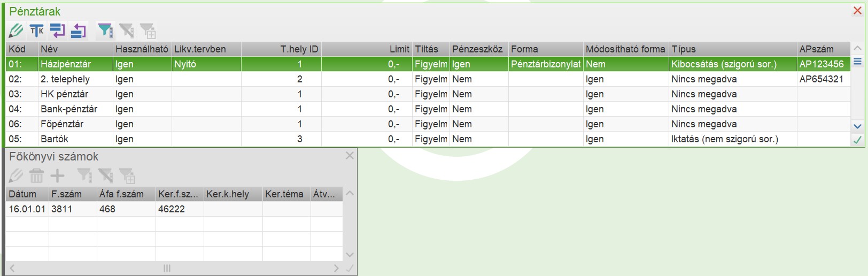Click the up chevron of the Pénztárak scrollbar
868x276 pixels.
(857, 49)
